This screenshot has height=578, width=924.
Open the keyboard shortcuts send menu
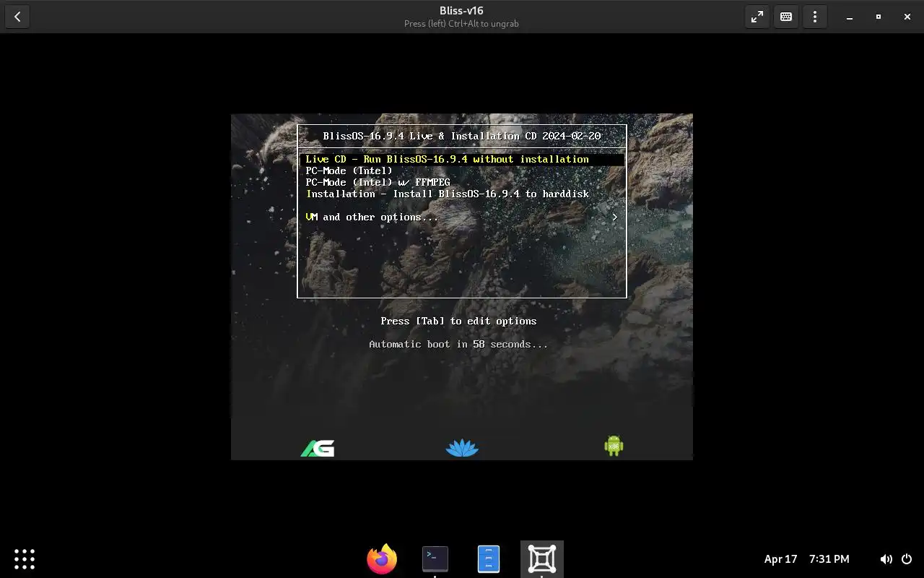pos(786,17)
